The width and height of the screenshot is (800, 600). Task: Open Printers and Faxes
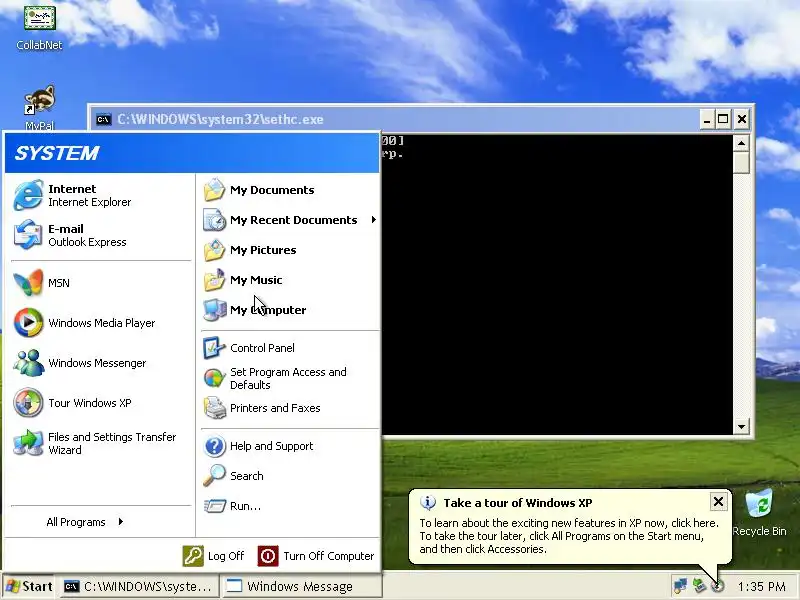290,408
